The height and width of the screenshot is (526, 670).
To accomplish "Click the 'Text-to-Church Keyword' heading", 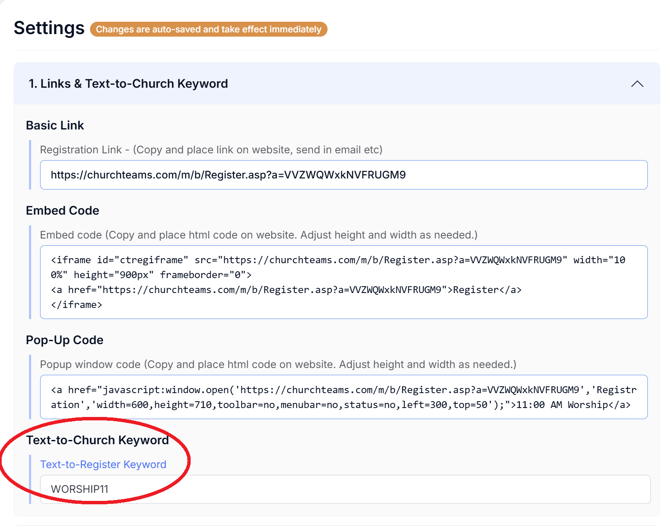I will pyautogui.click(x=97, y=440).
